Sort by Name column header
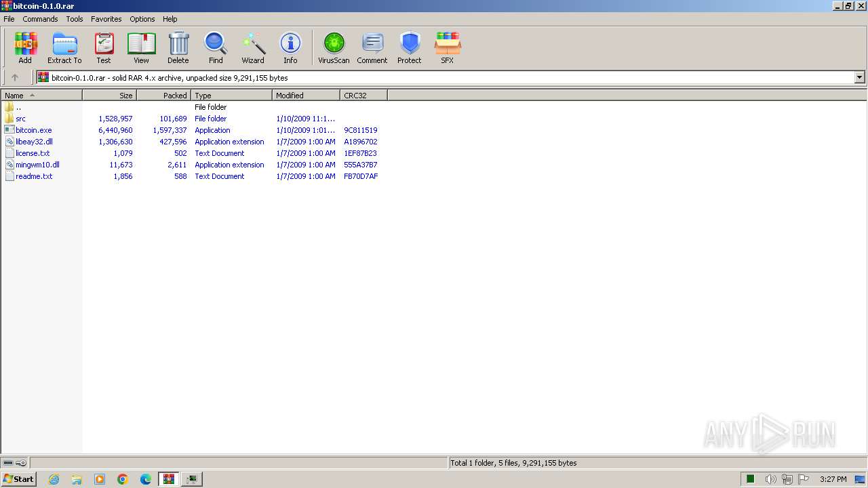 point(41,96)
